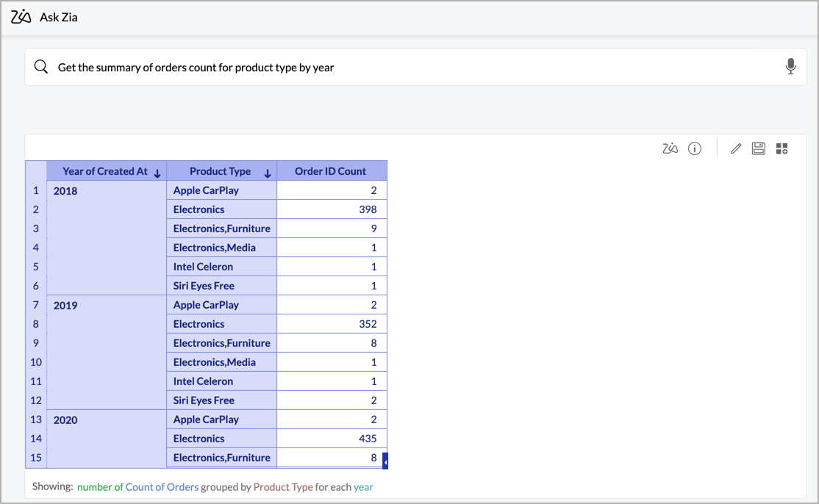Click the Ask Zia query text field
This screenshot has height=504, width=819.
click(412, 67)
